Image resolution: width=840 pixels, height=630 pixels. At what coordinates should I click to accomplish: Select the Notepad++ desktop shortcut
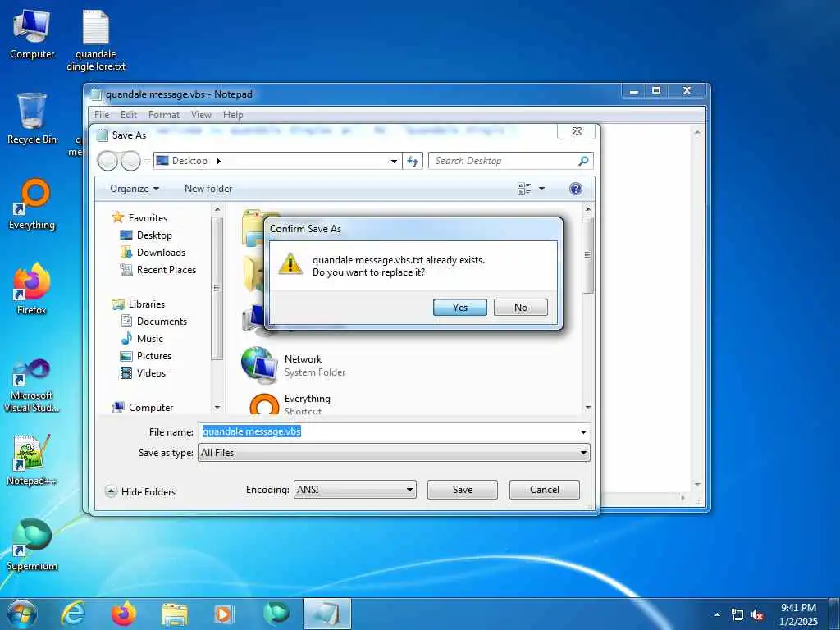(x=32, y=459)
